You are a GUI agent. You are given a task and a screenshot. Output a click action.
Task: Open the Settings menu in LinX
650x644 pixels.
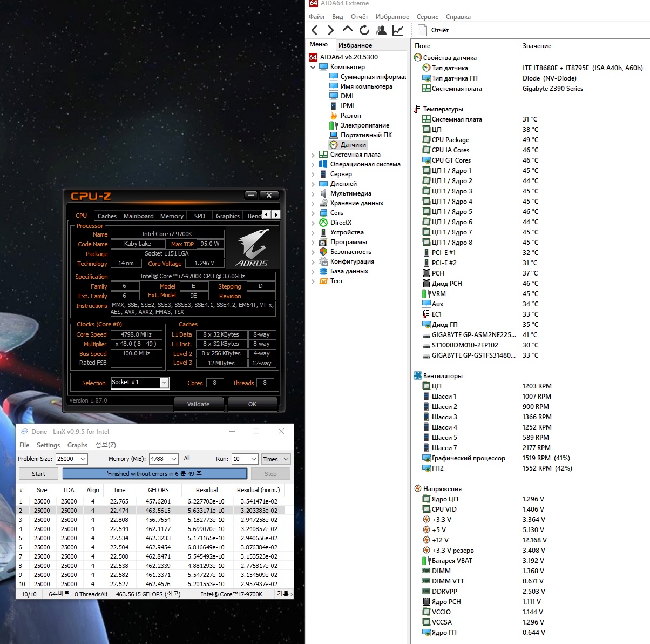pyautogui.click(x=48, y=445)
